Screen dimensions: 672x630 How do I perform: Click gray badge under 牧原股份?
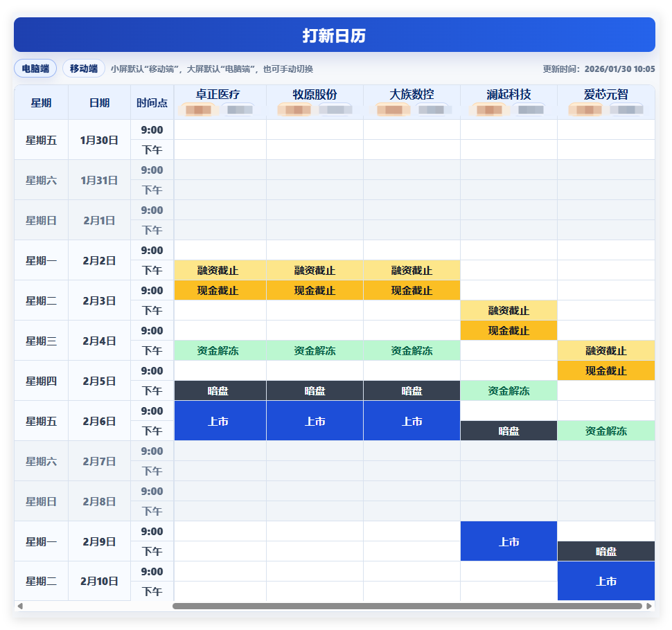[335, 109]
